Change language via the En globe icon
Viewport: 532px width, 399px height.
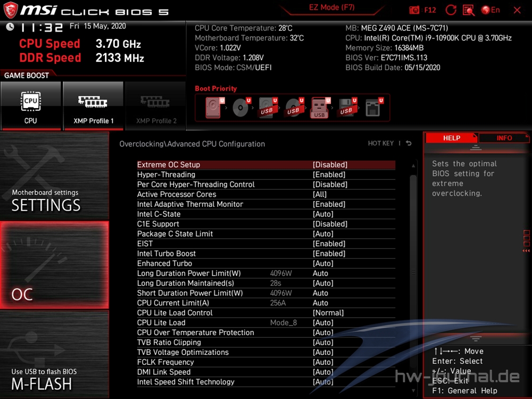491,10
